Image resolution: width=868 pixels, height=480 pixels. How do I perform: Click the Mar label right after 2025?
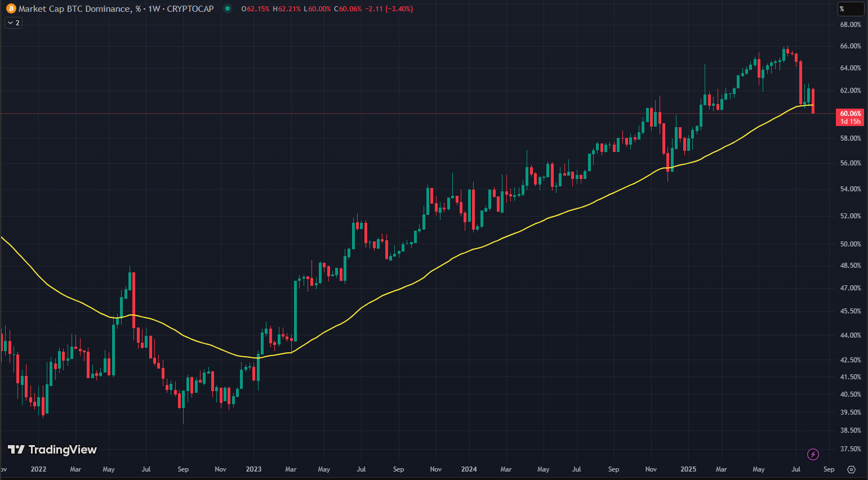[x=721, y=469]
